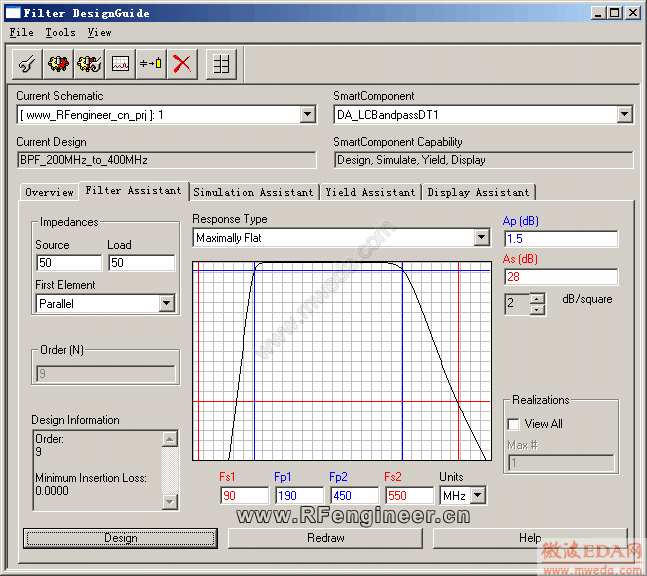
Task: Click the As (dB) input field
Action: (561, 276)
